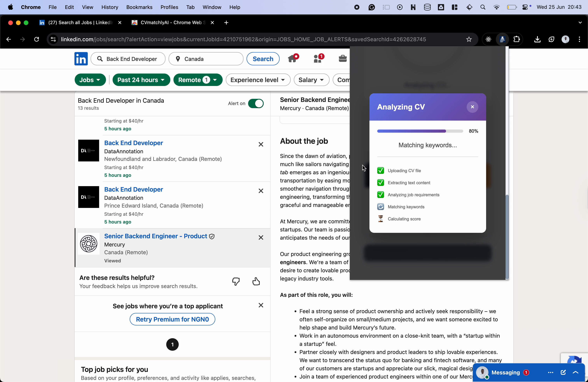Open Chrome downloads icon in toolbar

[537, 39]
